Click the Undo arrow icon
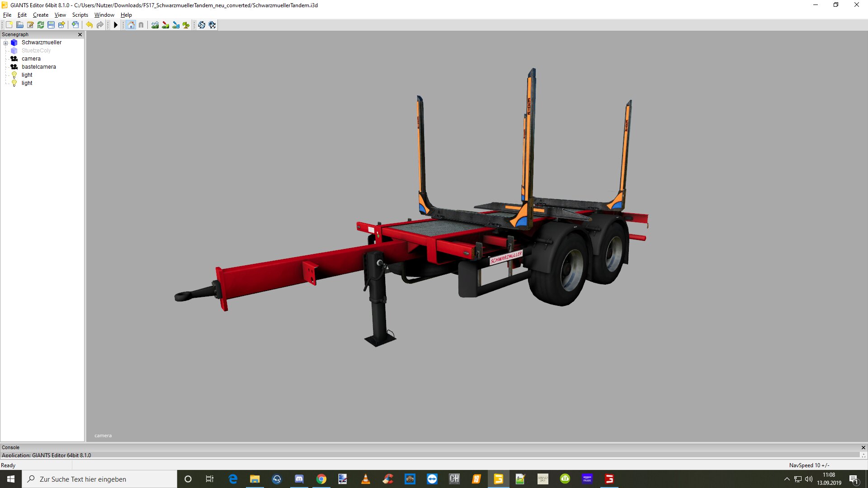The height and width of the screenshot is (488, 868). [90, 25]
